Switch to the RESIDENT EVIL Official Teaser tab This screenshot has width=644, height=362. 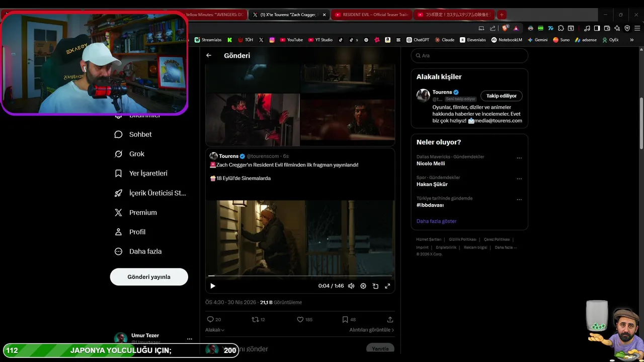point(371,15)
